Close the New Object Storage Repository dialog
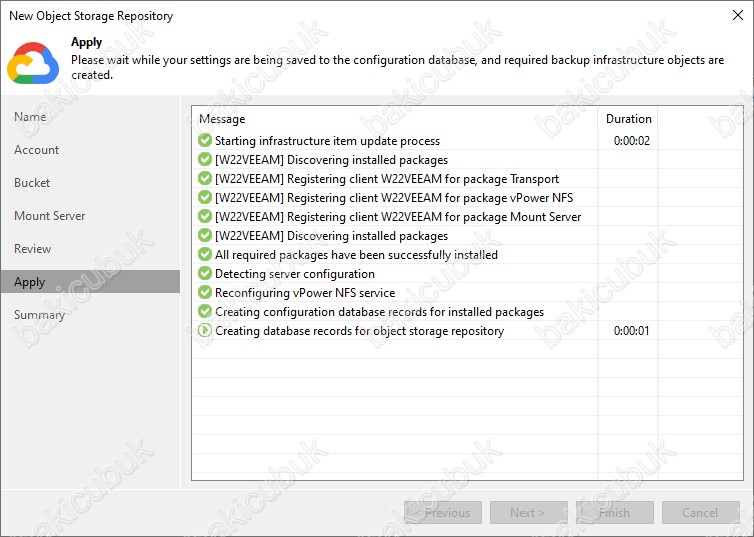754x537 pixels. [x=738, y=15]
